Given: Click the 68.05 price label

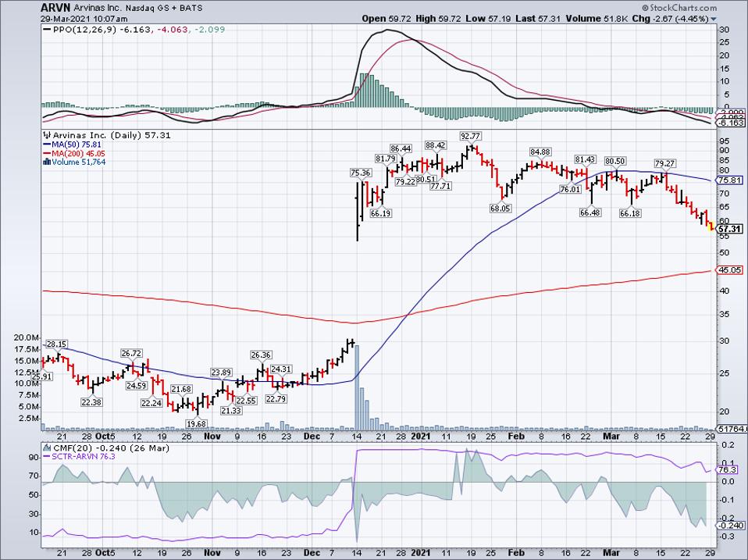Looking at the screenshot, I should [500, 208].
